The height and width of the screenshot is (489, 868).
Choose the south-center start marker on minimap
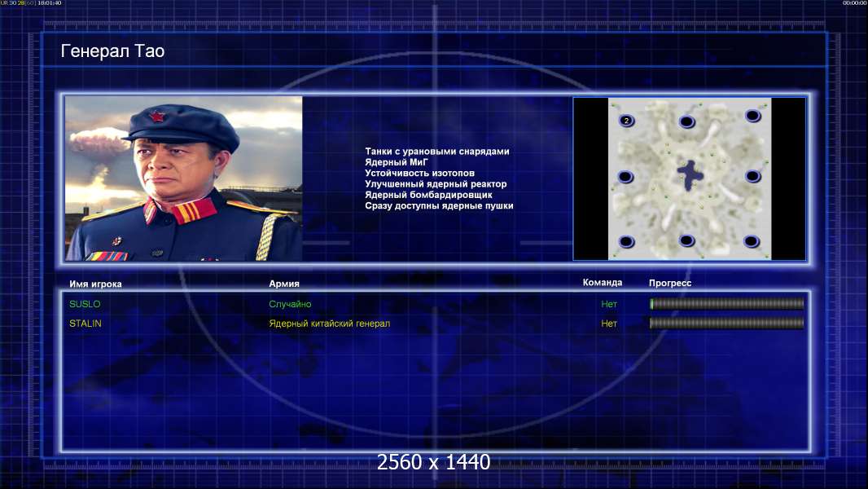pyautogui.click(x=686, y=240)
